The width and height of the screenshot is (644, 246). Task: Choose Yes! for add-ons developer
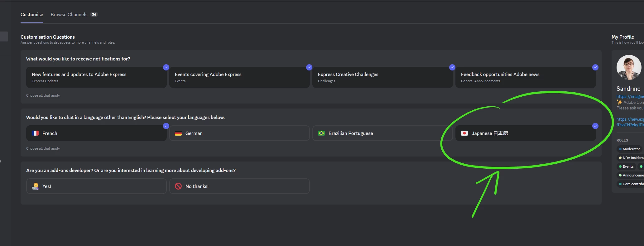pos(96,186)
